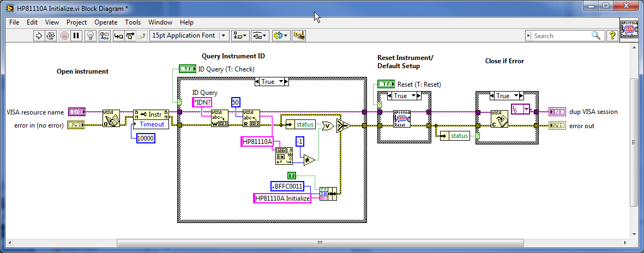Open the Project menu
Viewport: 644px width, 253px height.
tap(76, 22)
